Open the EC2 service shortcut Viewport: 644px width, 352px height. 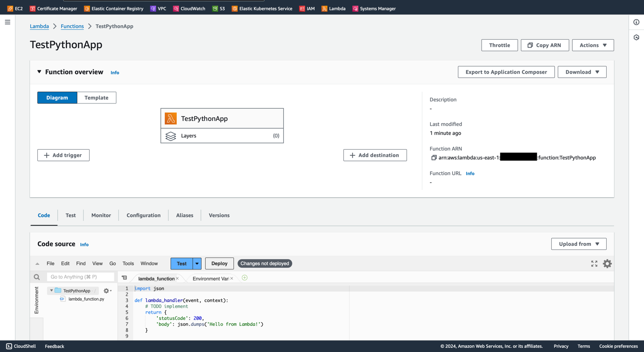(15, 8)
